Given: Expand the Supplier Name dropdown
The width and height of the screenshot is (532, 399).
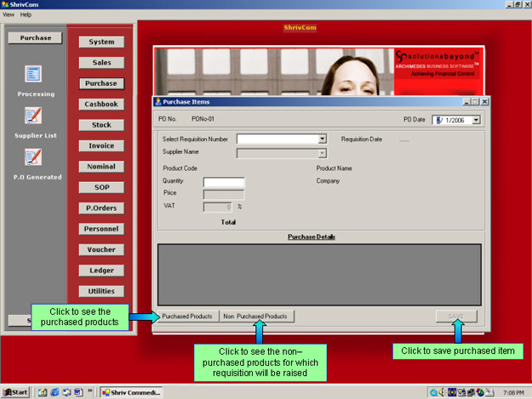Looking at the screenshot, I should [323, 153].
